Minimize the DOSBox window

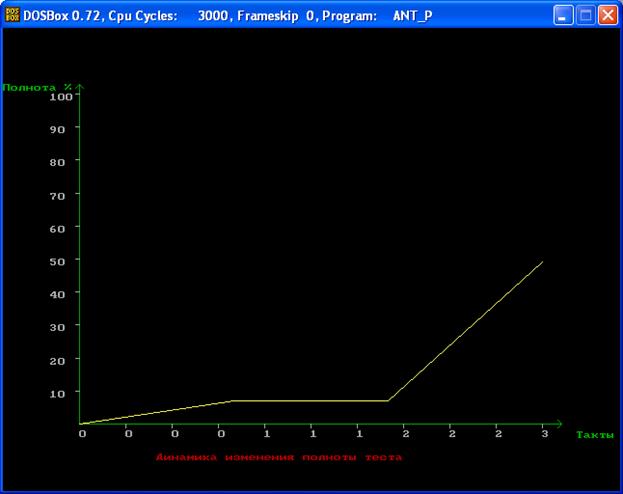pyautogui.click(x=564, y=16)
